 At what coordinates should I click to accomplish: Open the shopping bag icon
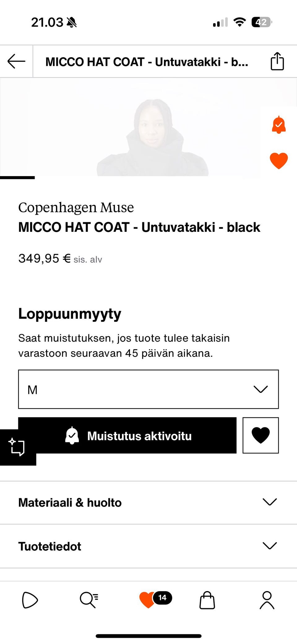pyautogui.click(x=207, y=600)
